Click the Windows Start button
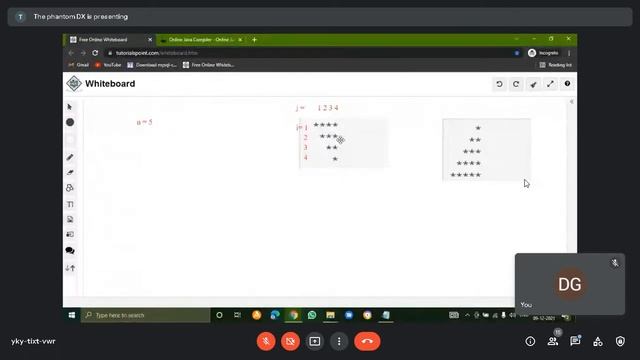The image size is (640, 360). [x=72, y=315]
